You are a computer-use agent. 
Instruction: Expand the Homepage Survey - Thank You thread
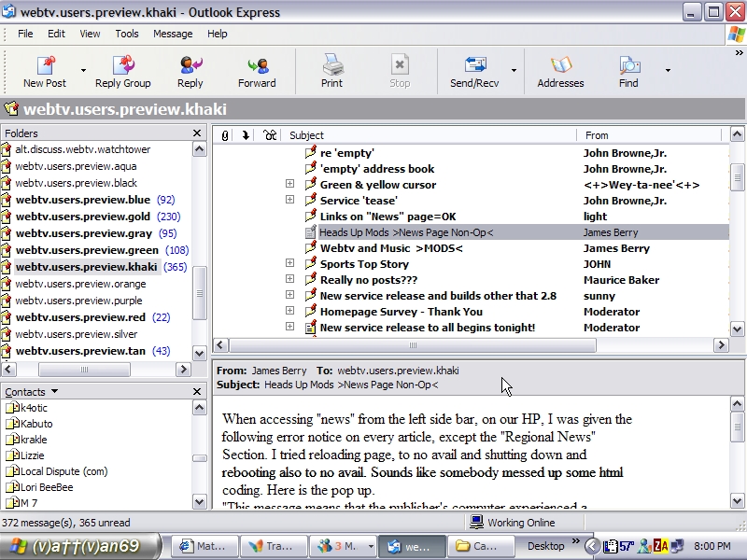(x=289, y=311)
